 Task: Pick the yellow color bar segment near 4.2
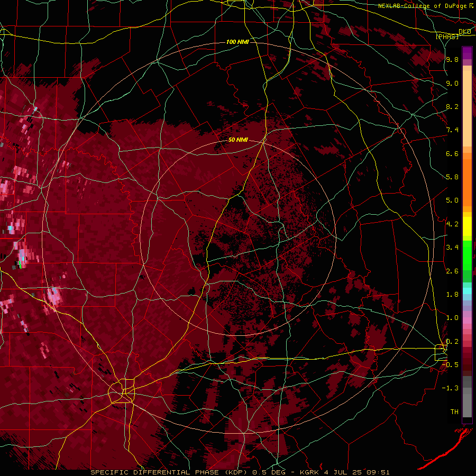point(467,226)
